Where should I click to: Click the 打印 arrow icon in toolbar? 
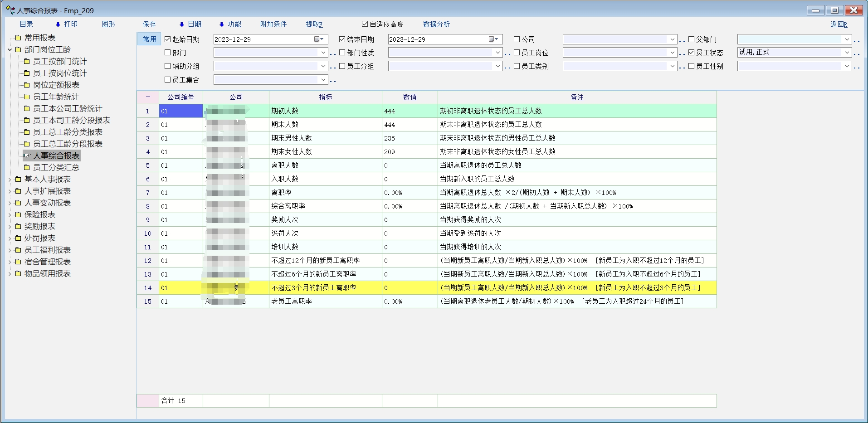coord(58,24)
